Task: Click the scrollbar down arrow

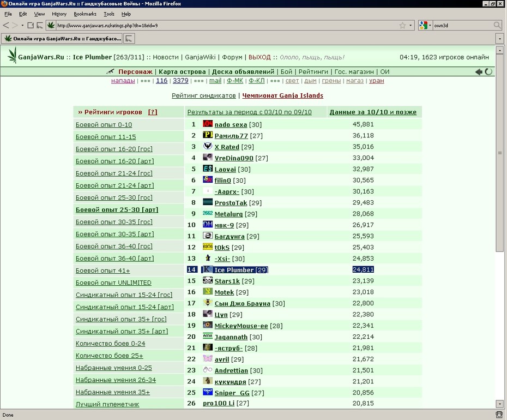Action: 499,404
